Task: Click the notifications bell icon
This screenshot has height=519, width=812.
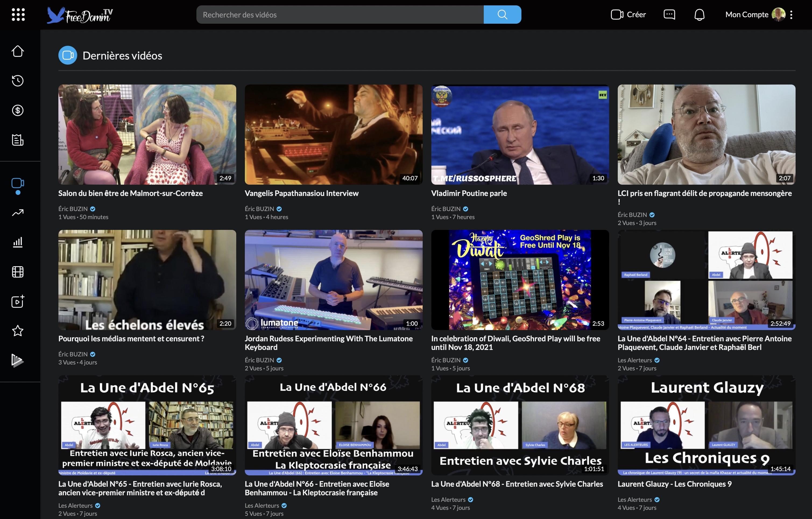Action: (x=699, y=15)
